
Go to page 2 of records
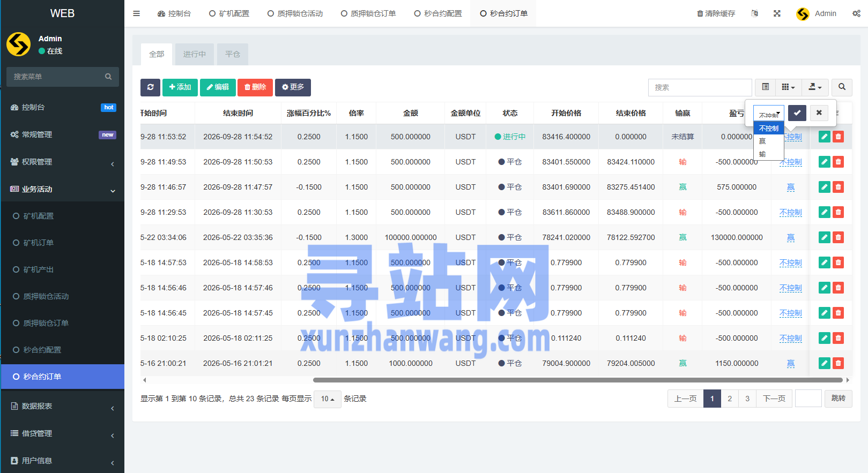tap(730, 399)
